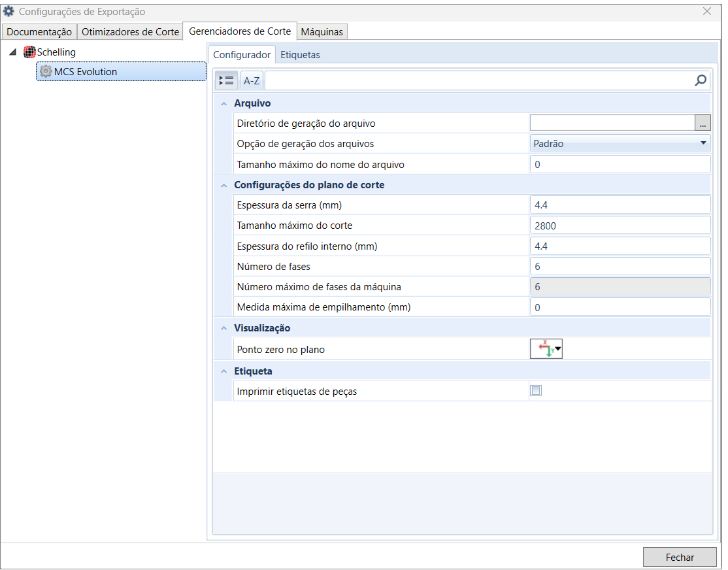
Task: Click the Tamanho máximo do corte label
Action: pyautogui.click(x=294, y=226)
